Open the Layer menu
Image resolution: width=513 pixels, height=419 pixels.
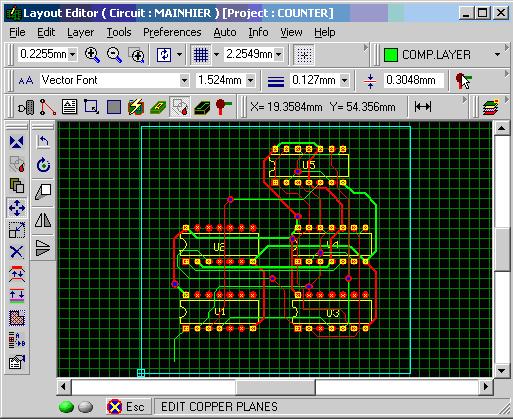[80, 32]
